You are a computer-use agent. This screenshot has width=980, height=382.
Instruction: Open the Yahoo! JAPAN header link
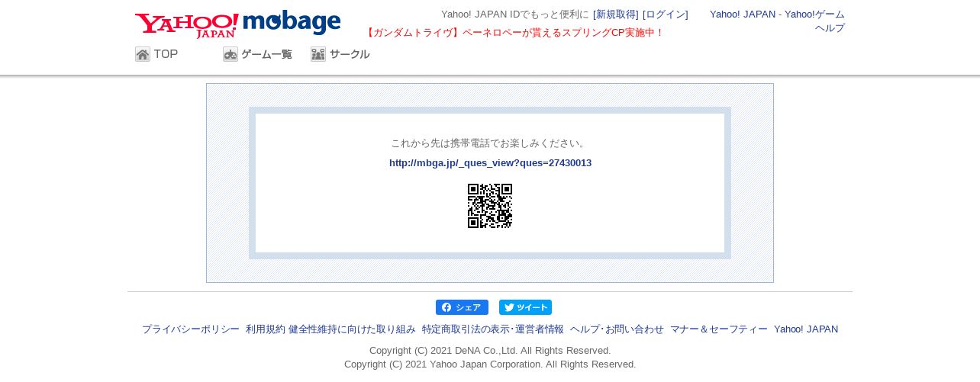click(743, 14)
